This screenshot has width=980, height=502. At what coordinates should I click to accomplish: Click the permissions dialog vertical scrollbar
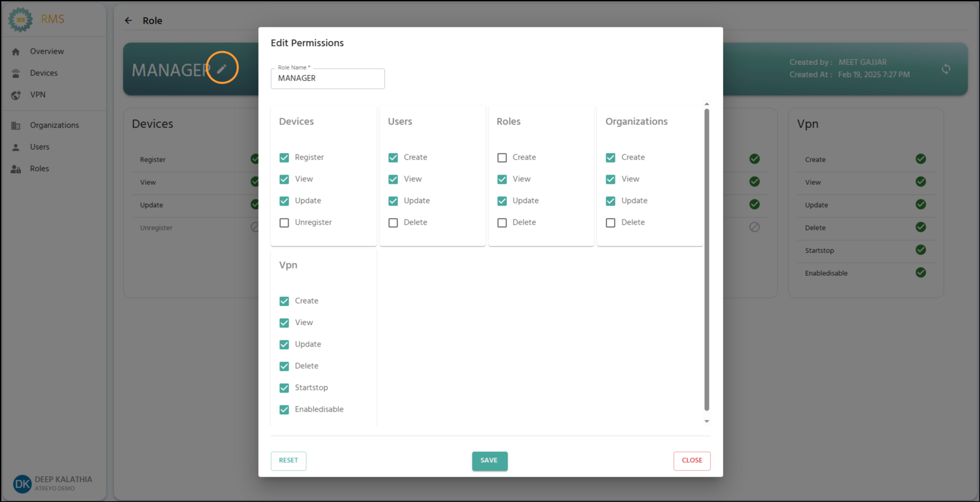point(706,258)
